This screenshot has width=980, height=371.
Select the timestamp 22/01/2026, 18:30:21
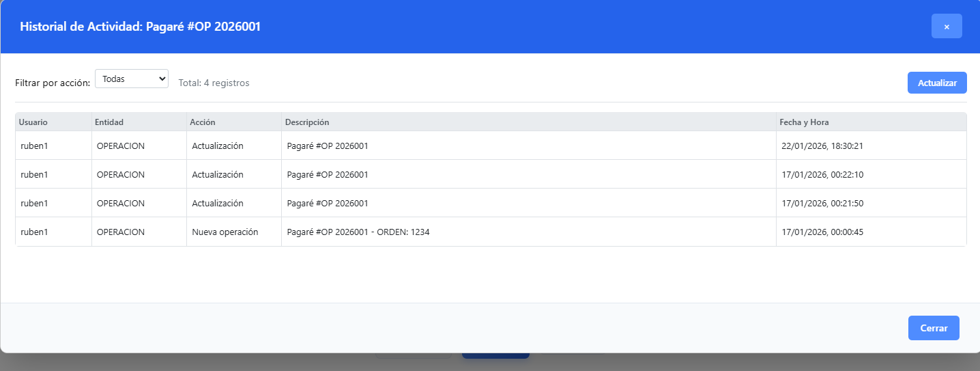click(822, 146)
